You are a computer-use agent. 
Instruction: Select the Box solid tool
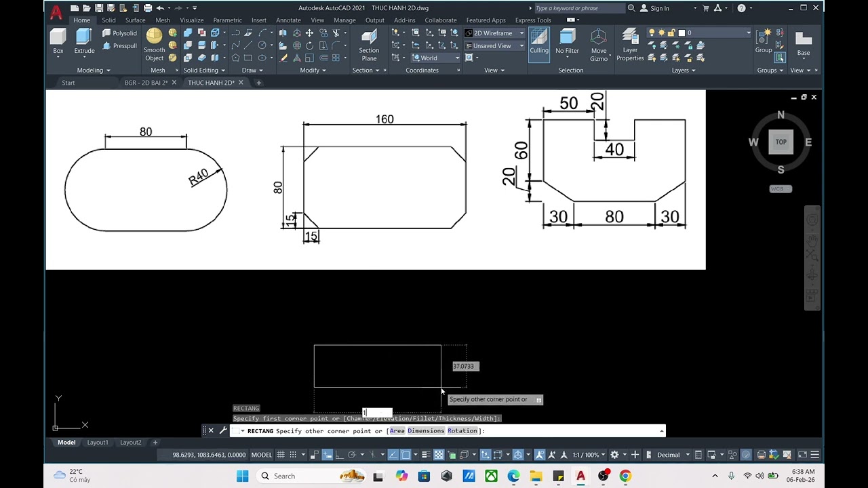coord(58,41)
